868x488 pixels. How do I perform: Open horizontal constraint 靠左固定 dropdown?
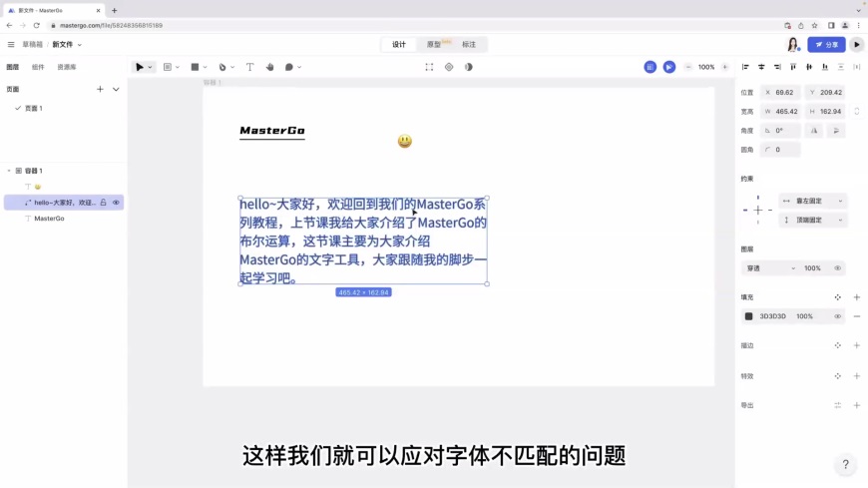tap(812, 201)
